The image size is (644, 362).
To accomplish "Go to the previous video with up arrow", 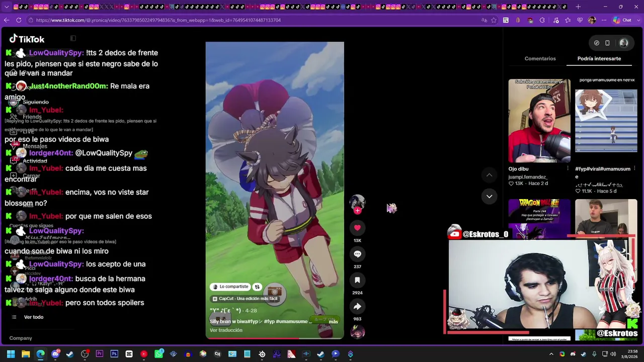I will click(x=489, y=175).
